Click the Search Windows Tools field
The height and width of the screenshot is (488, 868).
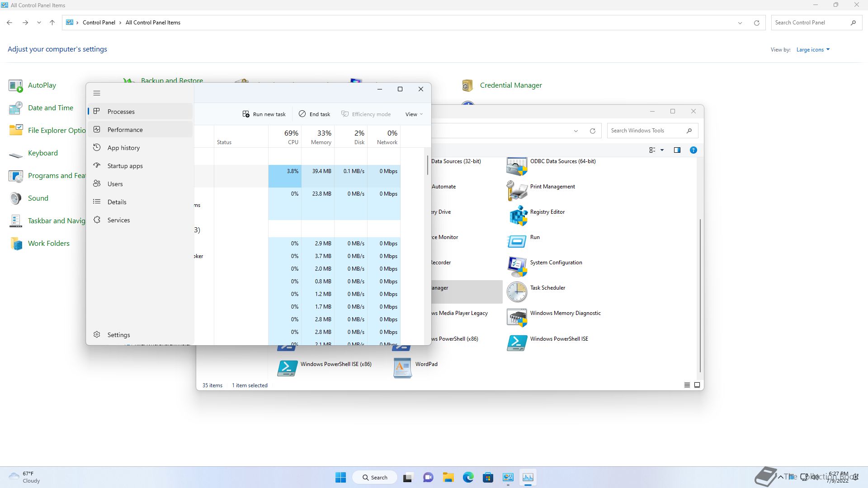(x=646, y=131)
